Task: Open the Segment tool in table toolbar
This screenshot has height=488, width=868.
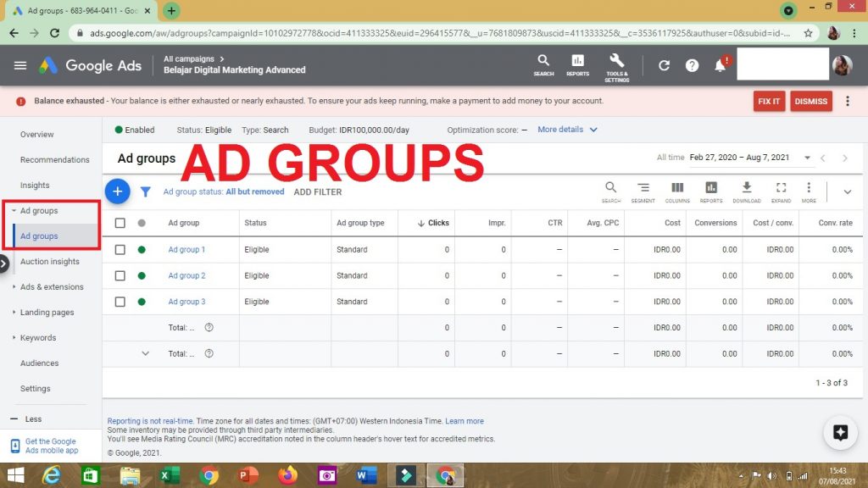Action: pyautogui.click(x=643, y=191)
